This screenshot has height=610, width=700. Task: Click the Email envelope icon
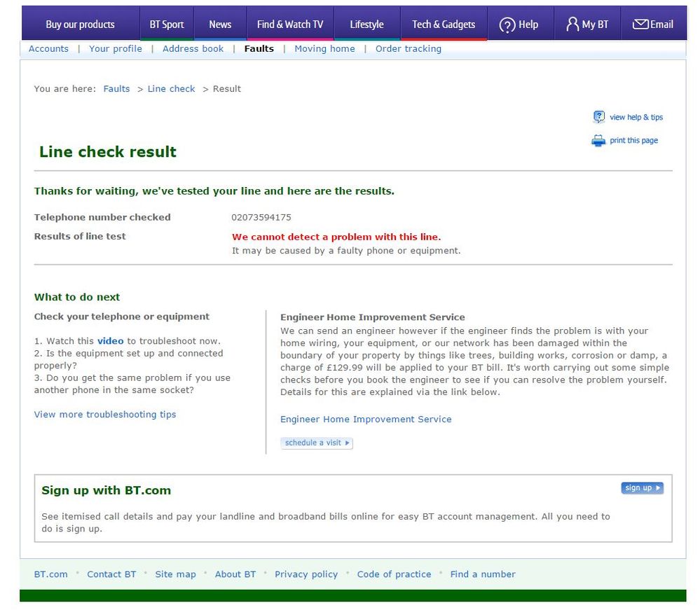pos(640,24)
